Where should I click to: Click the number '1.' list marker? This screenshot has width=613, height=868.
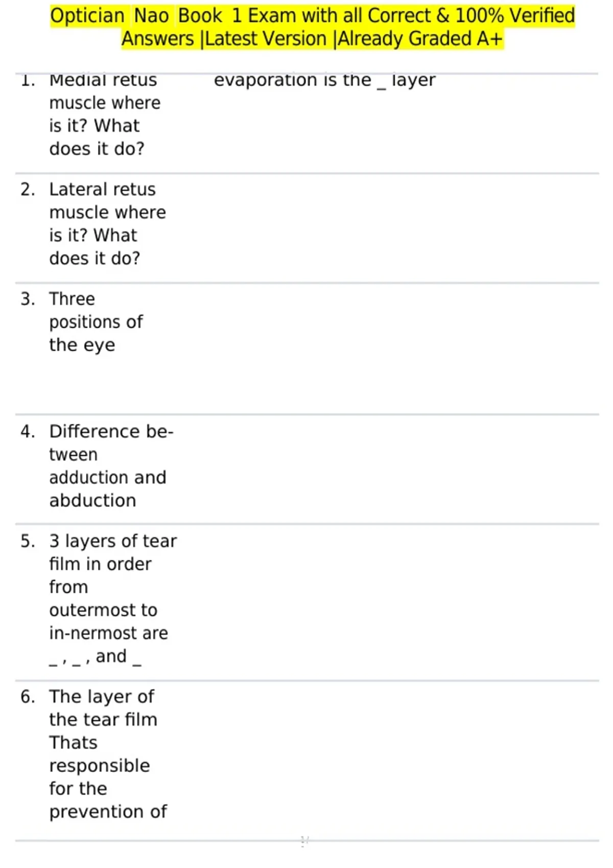click(28, 81)
